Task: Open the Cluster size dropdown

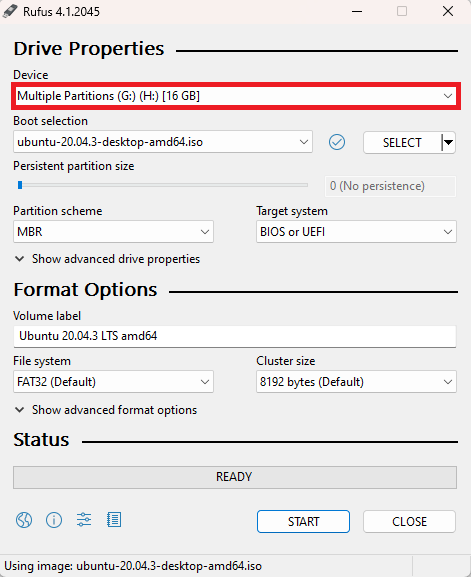Action: pyautogui.click(x=356, y=382)
